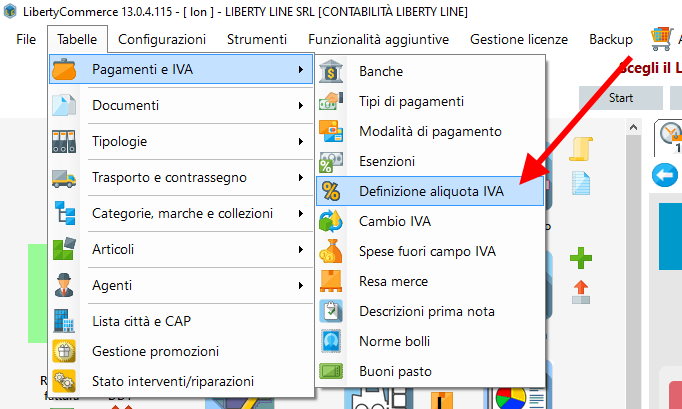Click the Articoli green blocks icon
The height and width of the screenshot is (409, 682).
click(x=64, y=249)
